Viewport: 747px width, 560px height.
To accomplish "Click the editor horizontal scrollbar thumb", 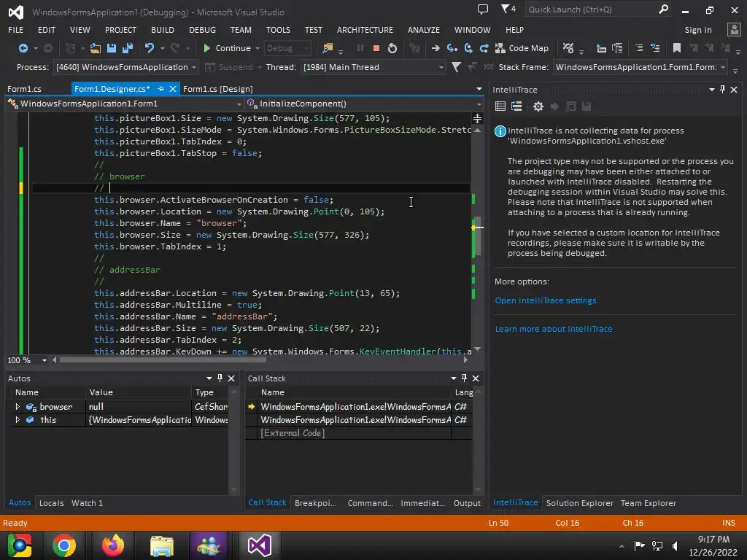I will click(163, 360).
